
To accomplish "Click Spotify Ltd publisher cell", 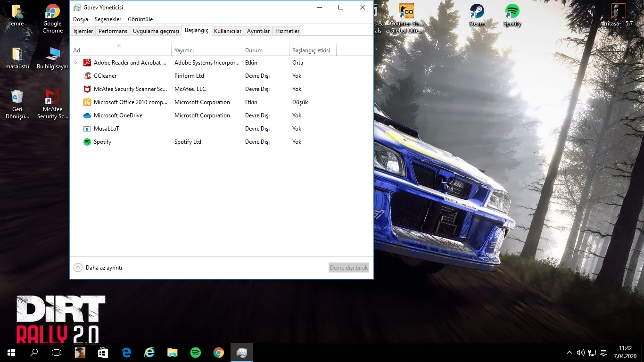I will (188, 142).
